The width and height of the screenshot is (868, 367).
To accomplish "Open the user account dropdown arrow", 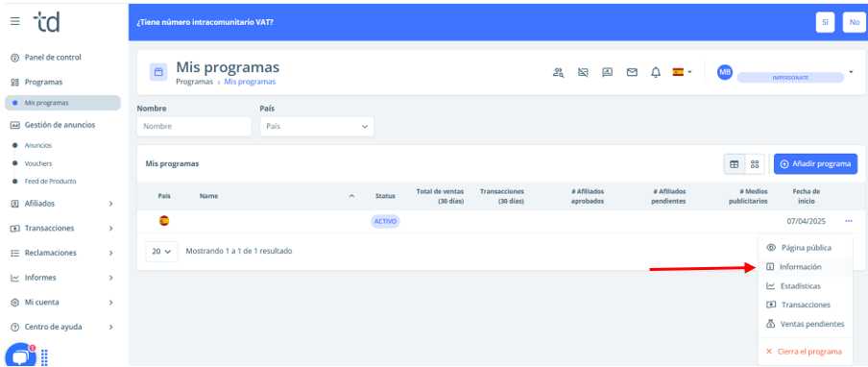I will point(852,72).
